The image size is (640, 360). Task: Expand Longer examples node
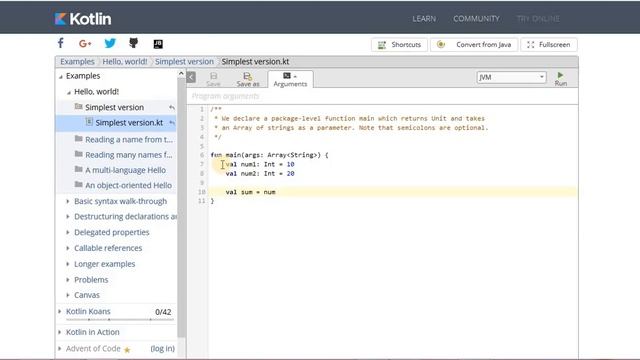[68, 264]
